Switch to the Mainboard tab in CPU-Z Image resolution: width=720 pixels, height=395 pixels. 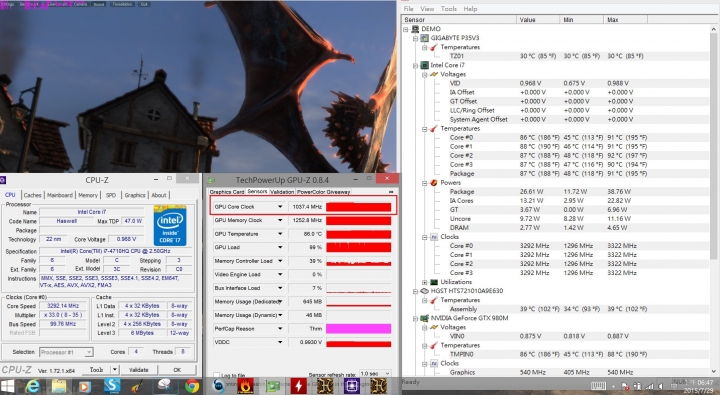pos(60,195)
